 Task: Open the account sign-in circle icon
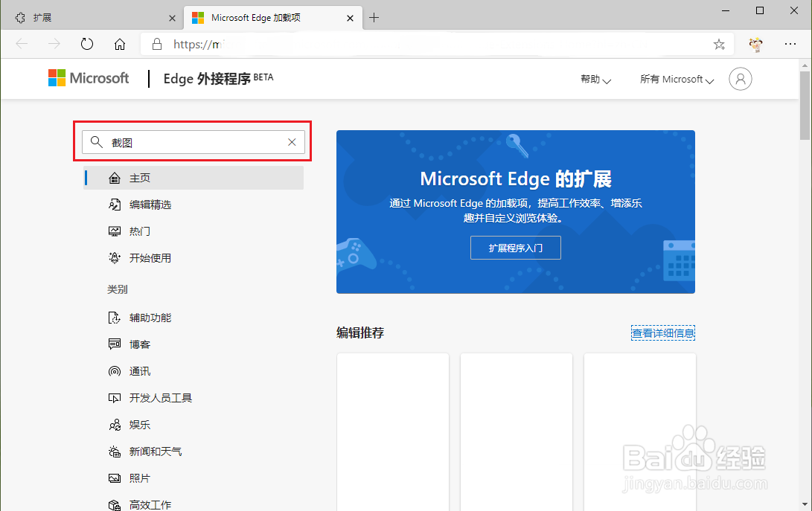[741, 79]
